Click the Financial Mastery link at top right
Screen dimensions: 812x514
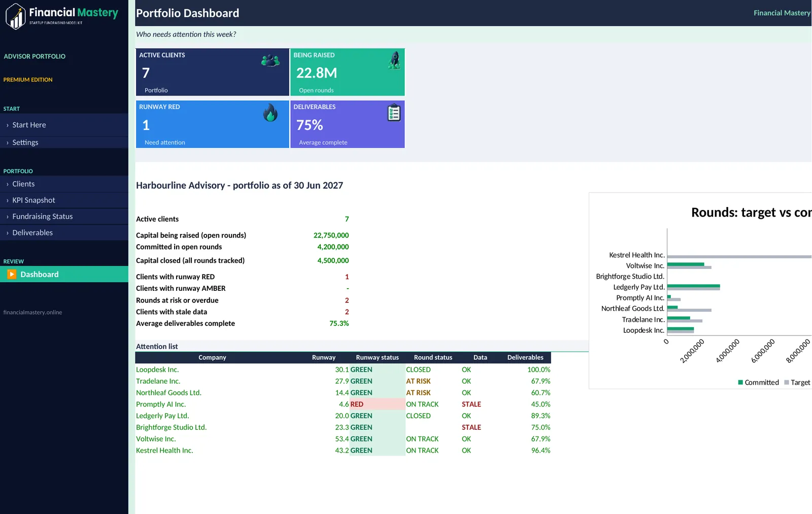pos(782,13)
